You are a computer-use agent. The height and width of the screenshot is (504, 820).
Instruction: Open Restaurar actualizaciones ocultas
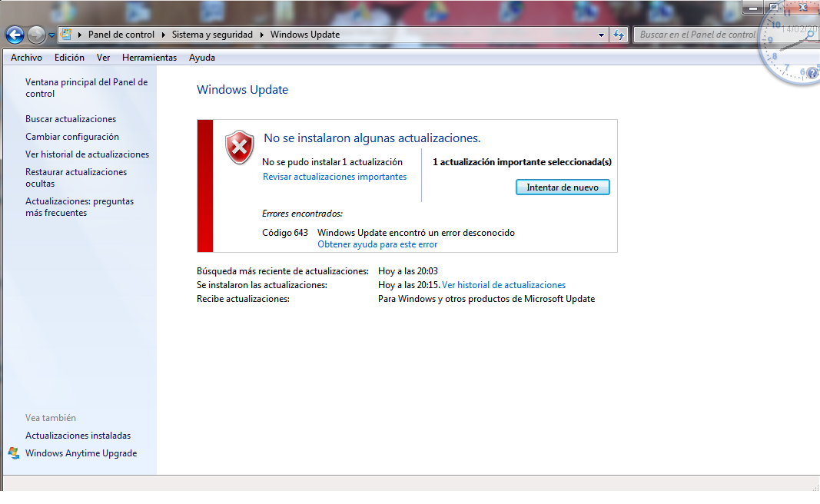pyautogui.click(x=76, y=177)
